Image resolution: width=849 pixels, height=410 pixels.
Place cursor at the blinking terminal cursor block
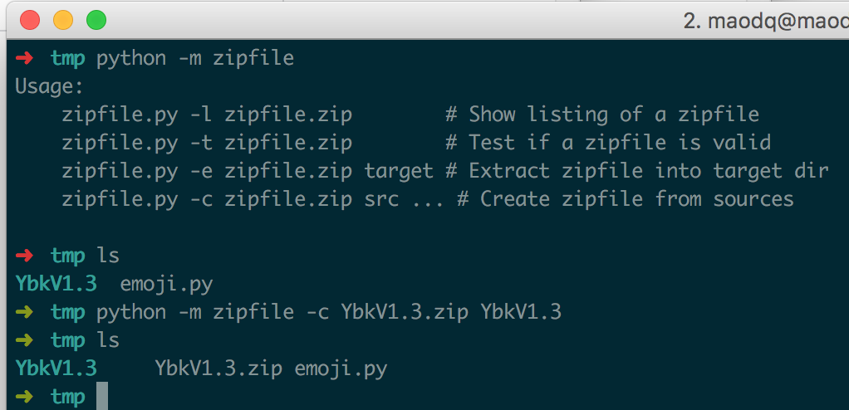pos(102,396)
